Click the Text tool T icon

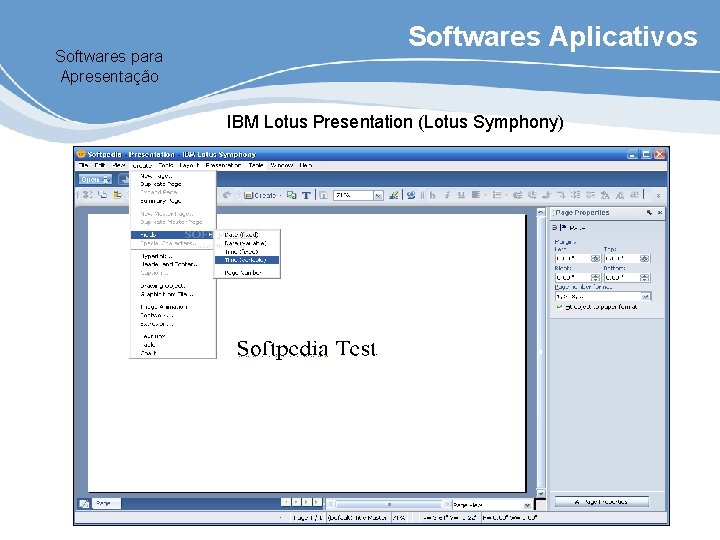pos(306,195)
